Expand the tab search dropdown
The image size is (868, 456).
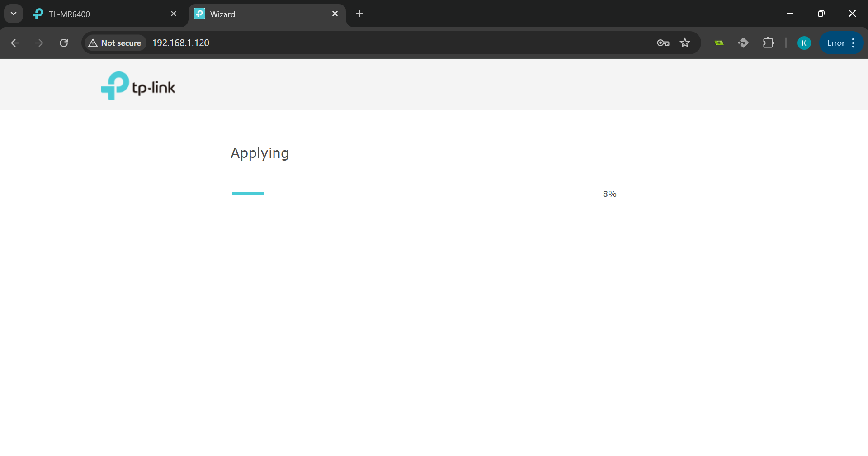coord(14,14)
